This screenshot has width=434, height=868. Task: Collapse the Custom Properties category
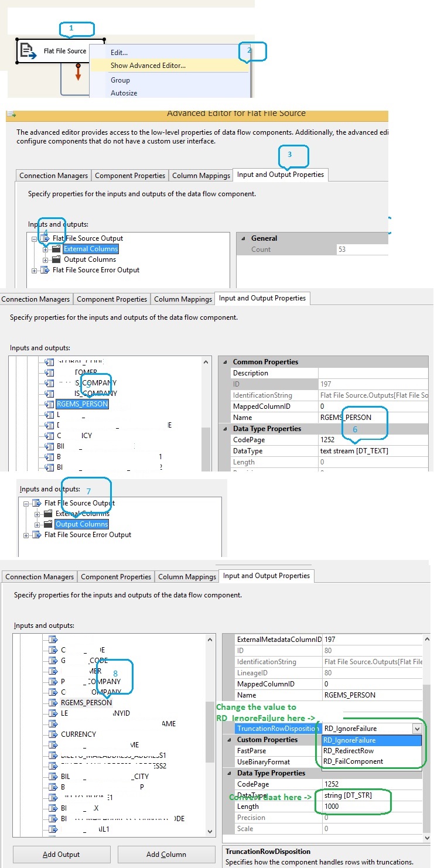228,740
